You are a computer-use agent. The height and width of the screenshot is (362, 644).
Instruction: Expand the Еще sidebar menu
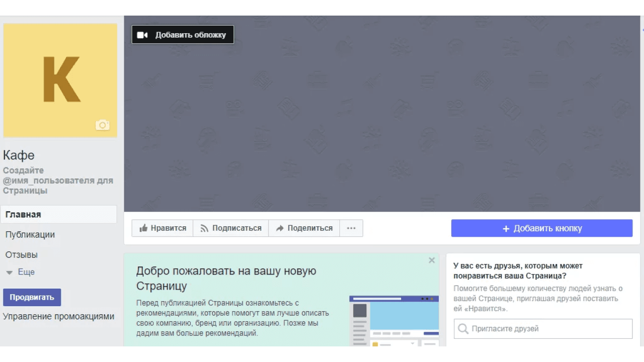[21, 272]
